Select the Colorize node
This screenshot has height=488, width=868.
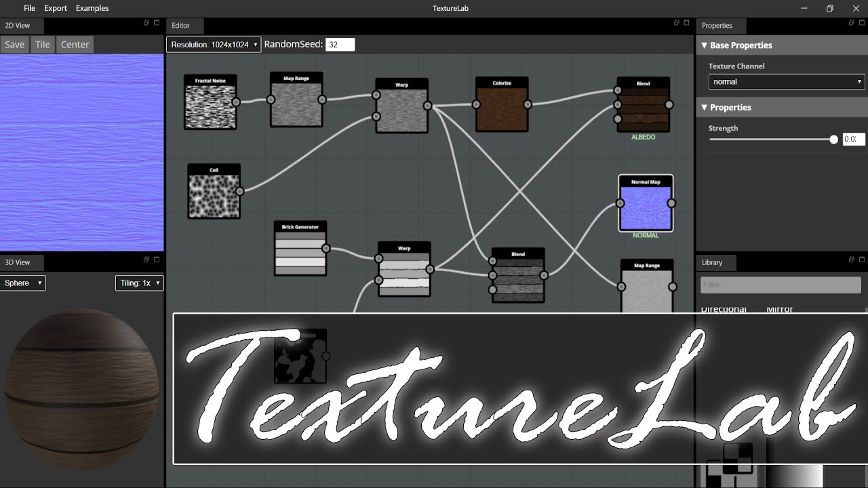[x=502, y=104]
